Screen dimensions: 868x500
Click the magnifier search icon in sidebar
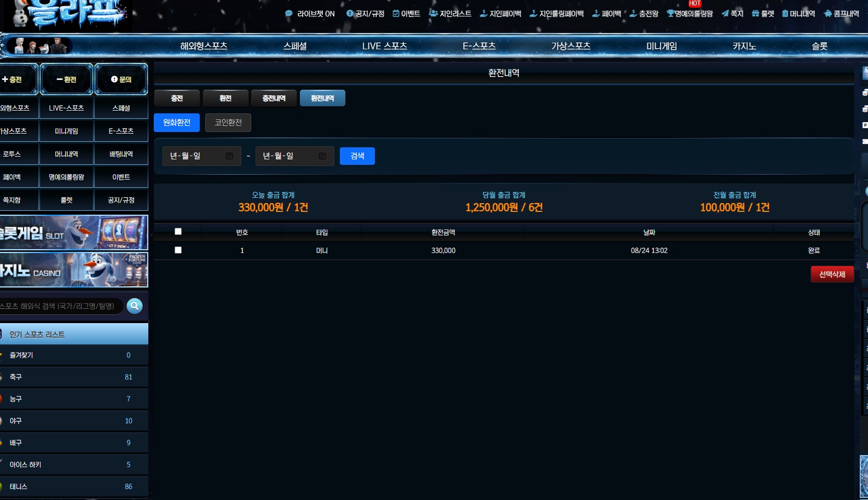[x=135, y=306]
